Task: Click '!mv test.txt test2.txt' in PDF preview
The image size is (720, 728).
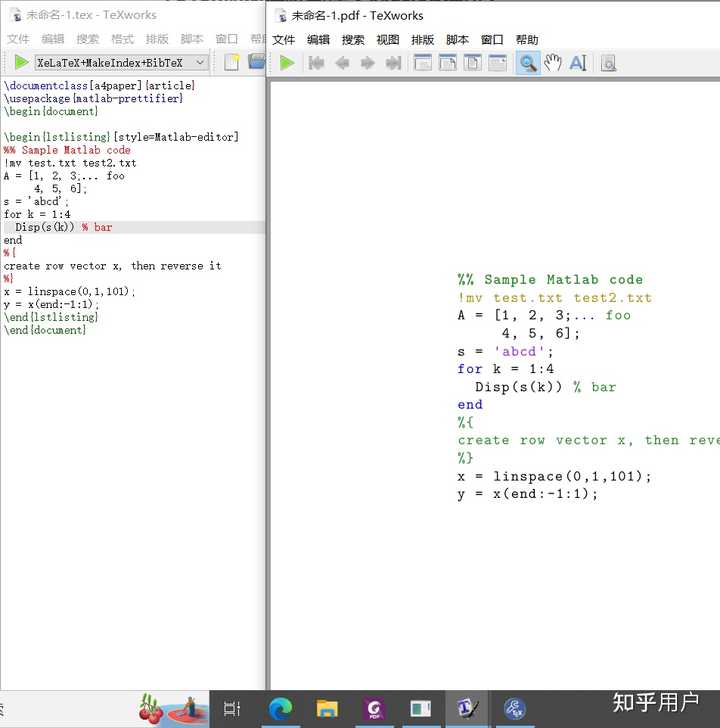Action: (x=555, y=298)
